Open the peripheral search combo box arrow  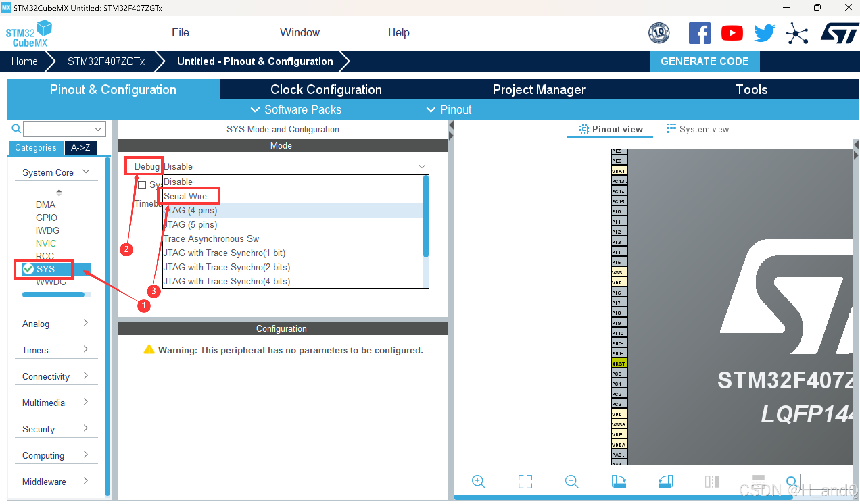pyautogui.click(x=98, y=129)
